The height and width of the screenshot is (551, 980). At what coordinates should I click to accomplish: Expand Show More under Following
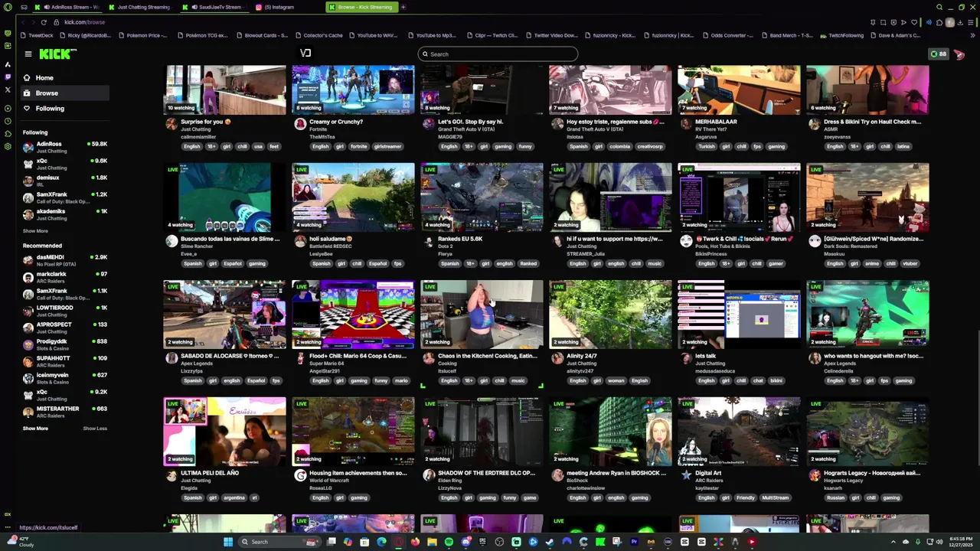point(35,230)
